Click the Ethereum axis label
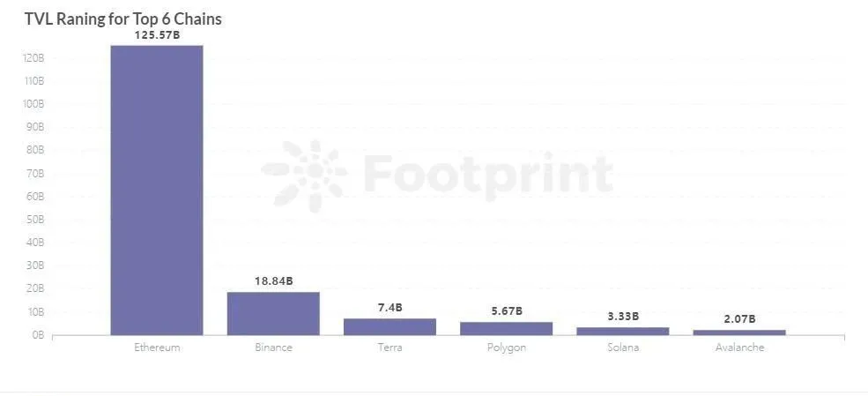 (x=157, y=347)
